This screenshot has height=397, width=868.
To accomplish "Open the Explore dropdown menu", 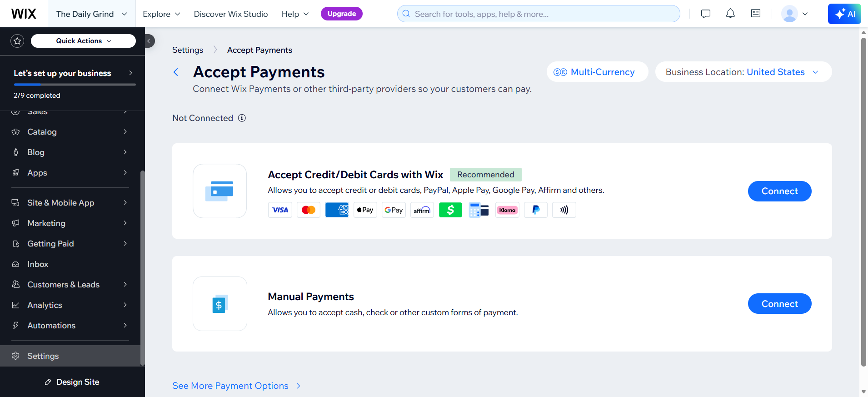I will (x=161, y=14).
